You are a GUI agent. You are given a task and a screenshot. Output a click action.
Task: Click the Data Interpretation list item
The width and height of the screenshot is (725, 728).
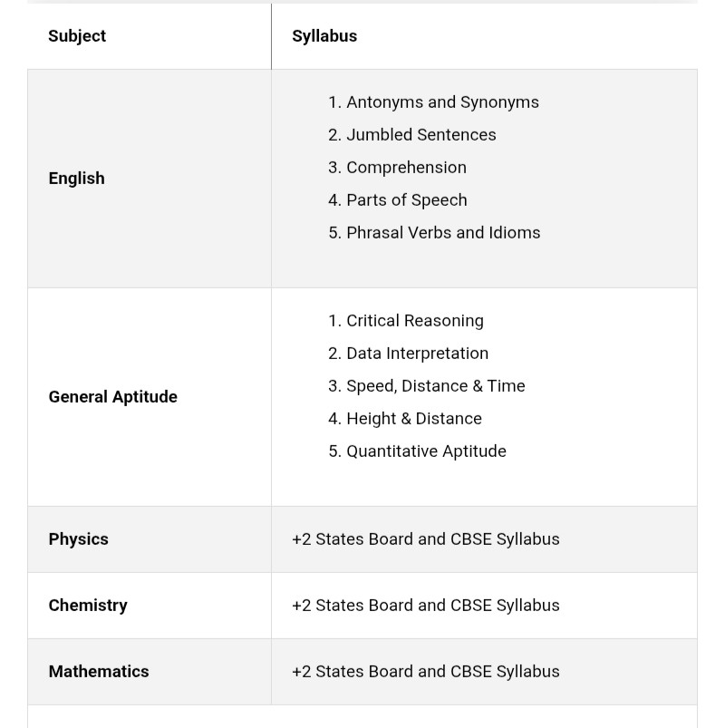(x=408, y=354)
